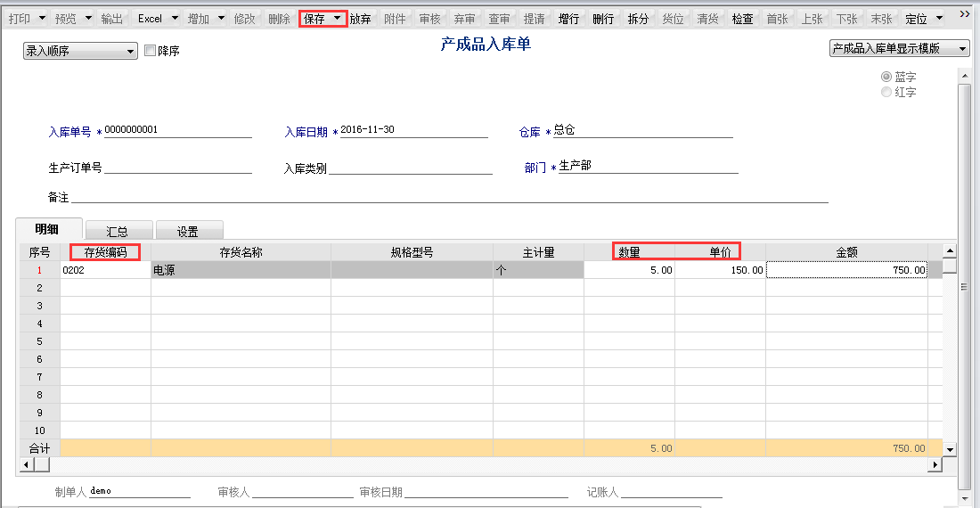The image size is (980, 508).
Task: Click the horizontal scrollbar right arrow
Action: click(x=935, y=464)
